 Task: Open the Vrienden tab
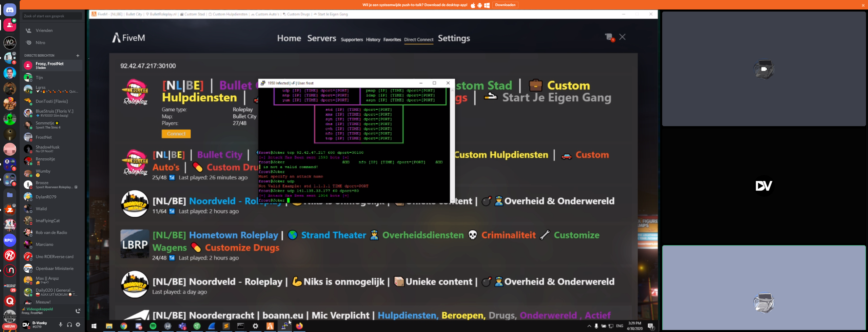(x=44, y=31)
